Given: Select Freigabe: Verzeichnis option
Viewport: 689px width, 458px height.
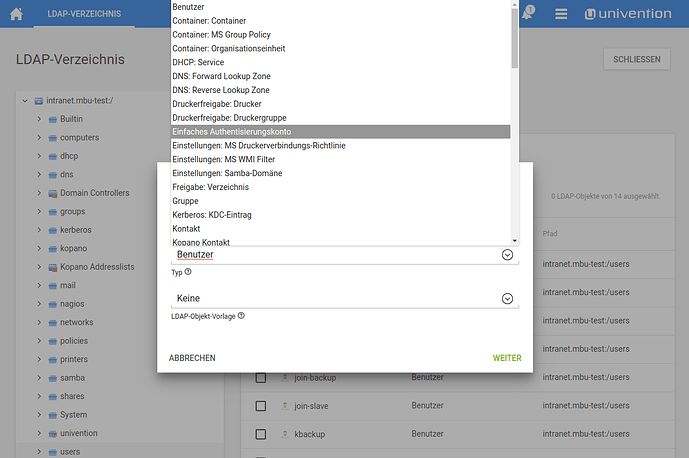Looking at the screenshot, I should [341, 187].
